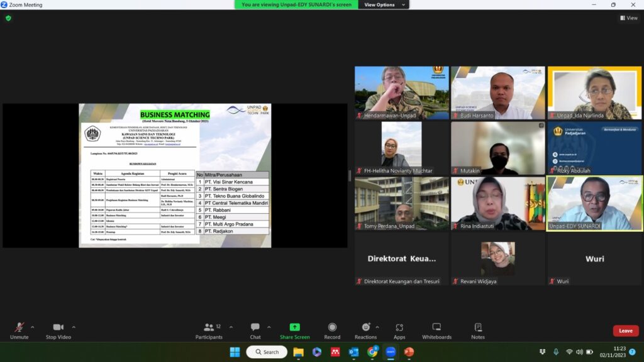
Task: Select Wuri participant tile
Action: (594, 259)
